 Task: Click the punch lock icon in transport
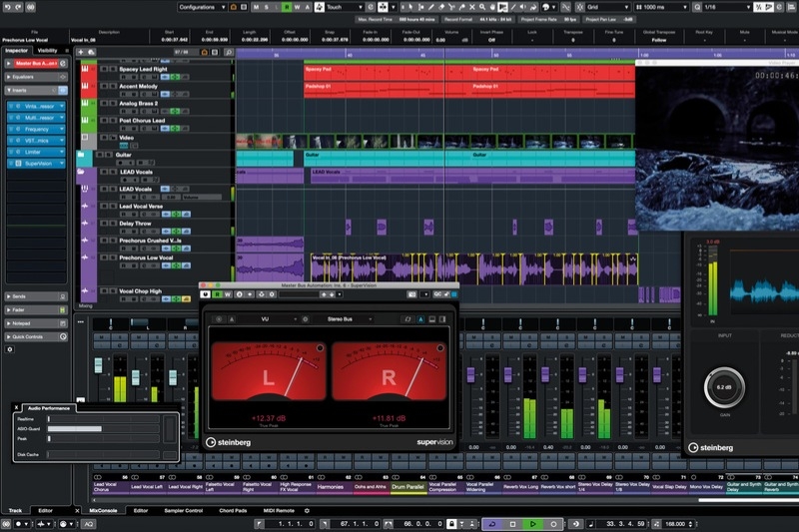pos(451,524)
